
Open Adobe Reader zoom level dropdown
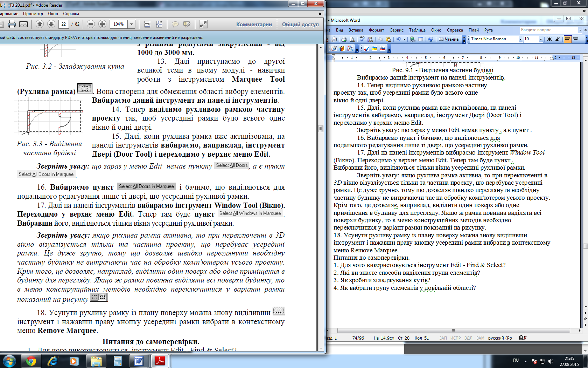click(132, 24)
